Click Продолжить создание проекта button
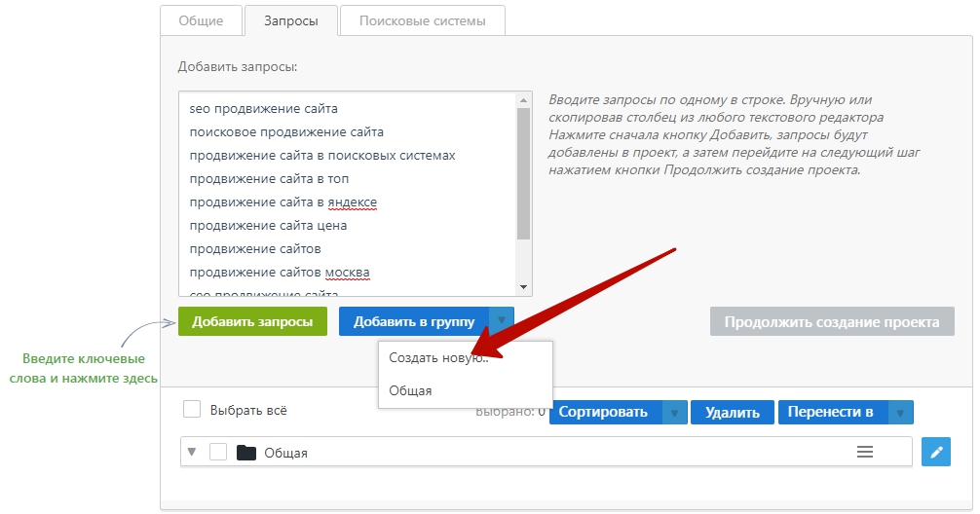 point(832,321)
